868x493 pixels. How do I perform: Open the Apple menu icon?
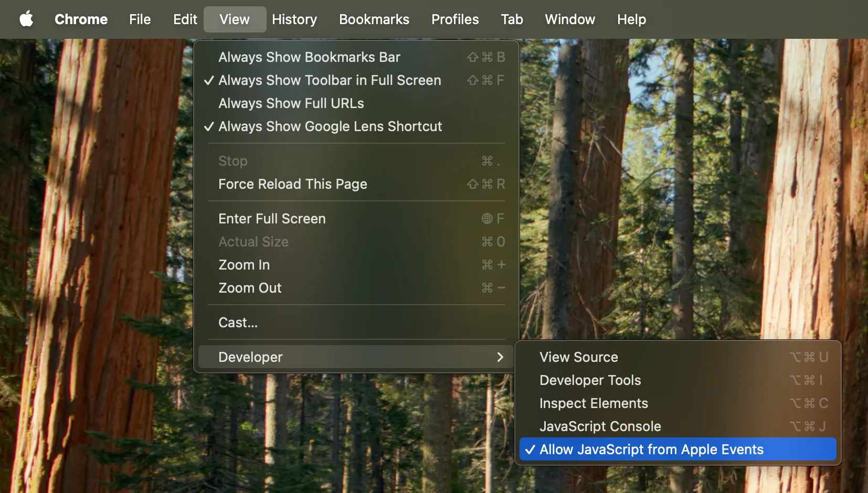click(26, 19)
